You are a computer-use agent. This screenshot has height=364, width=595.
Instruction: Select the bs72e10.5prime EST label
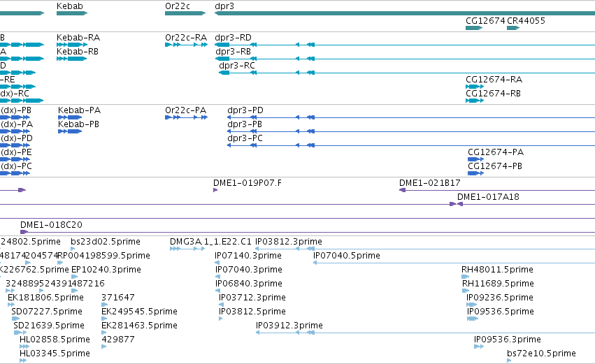pyautogui.click(x=541, y=354)
